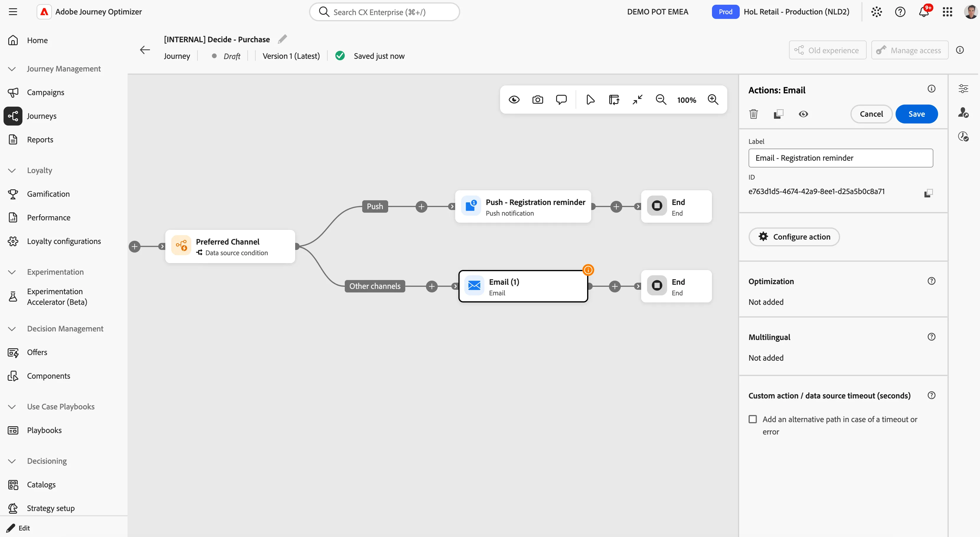
Task: Collapse the Use Case Playbooks section
Action: pos(12,407)
